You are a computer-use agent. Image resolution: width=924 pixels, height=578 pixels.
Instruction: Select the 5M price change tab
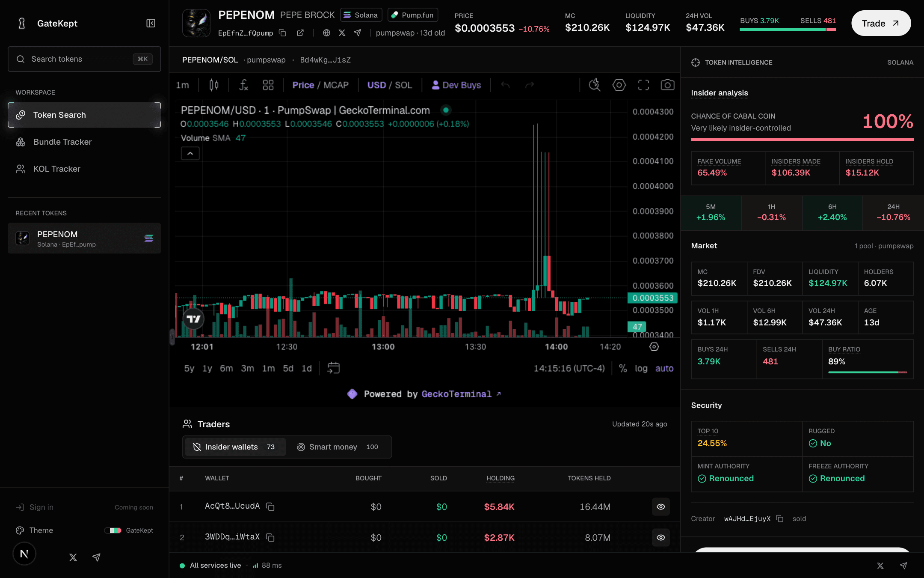tap(711, 213)
